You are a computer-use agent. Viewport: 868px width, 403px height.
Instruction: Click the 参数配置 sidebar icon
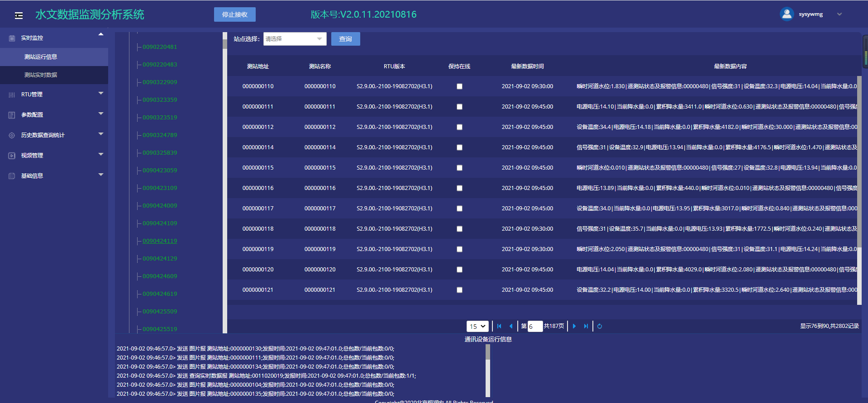pos(12,115)
